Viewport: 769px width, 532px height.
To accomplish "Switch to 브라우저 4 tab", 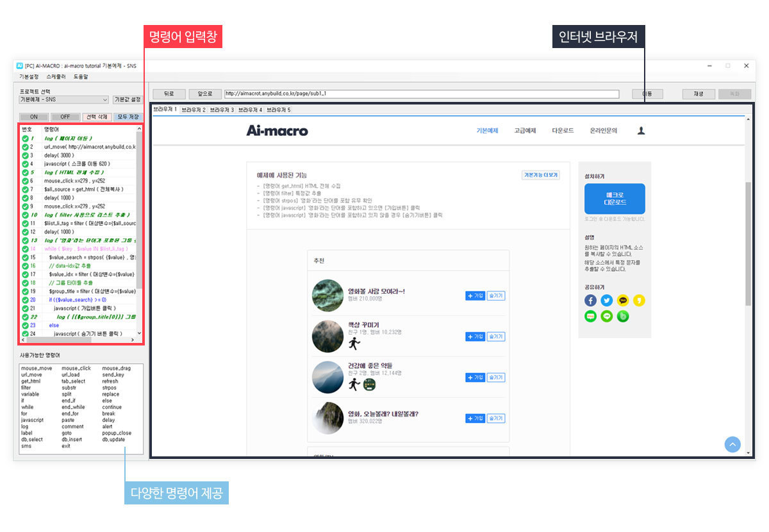I will coord(250,110).
